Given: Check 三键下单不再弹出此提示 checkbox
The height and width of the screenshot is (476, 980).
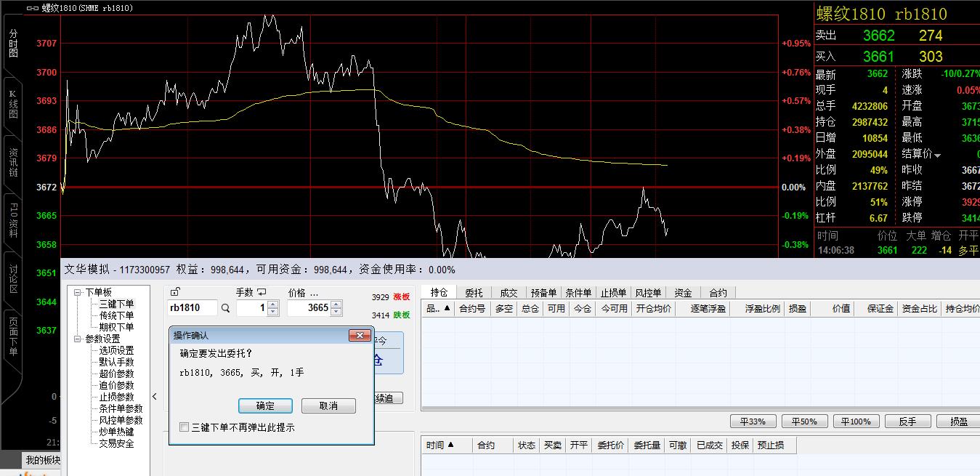Looking at the screenshot, I should point(185,427).
